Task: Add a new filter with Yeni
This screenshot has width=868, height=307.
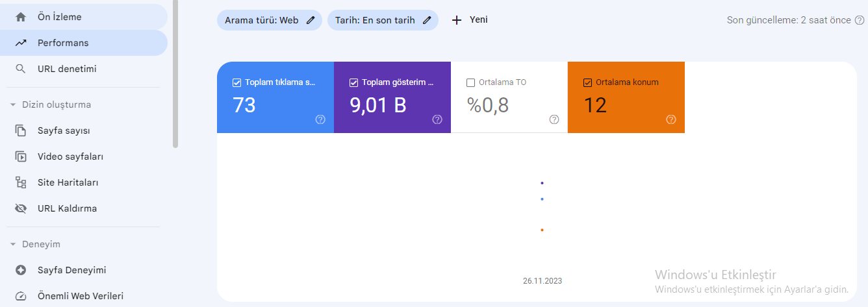Action: pos(469,20)
